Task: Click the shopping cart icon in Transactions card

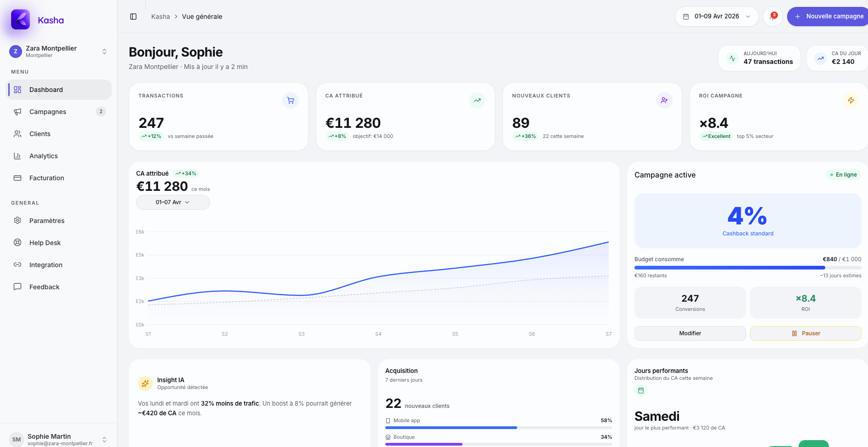Action: 291,100
